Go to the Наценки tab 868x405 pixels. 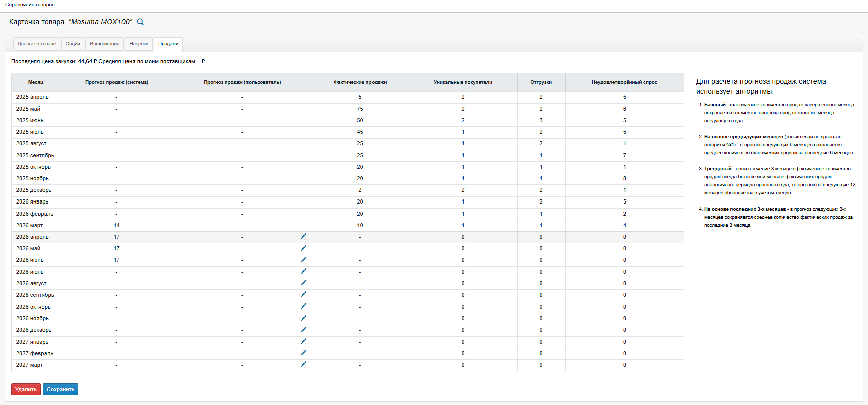click(139, 44)
